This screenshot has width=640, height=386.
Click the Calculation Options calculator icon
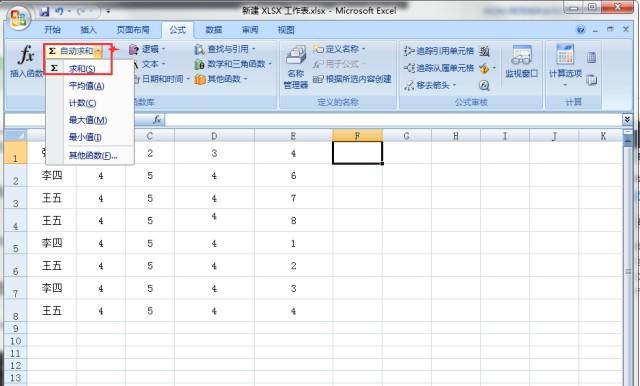[x=565, y=54]
